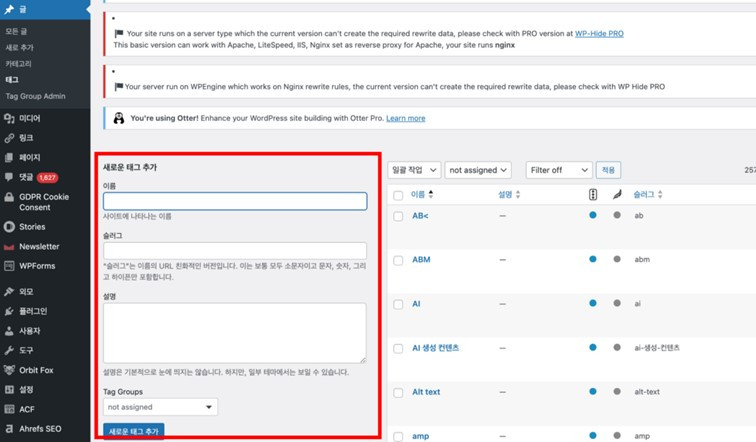Check the AI tag checkbox
This screenshot has height=442, width=756.
point(398,304)
